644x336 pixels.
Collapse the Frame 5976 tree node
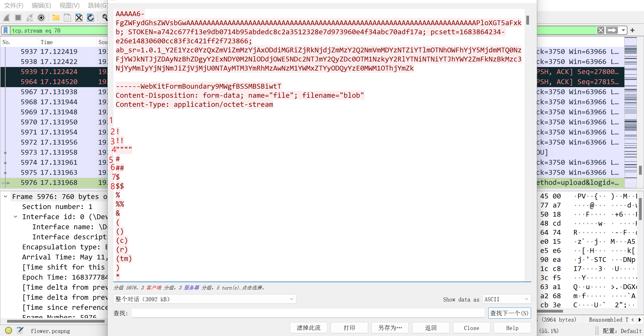6,196
